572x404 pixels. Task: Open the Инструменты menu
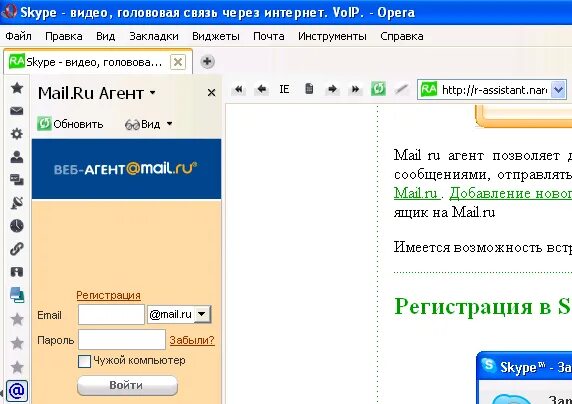[x=332, y=36]
